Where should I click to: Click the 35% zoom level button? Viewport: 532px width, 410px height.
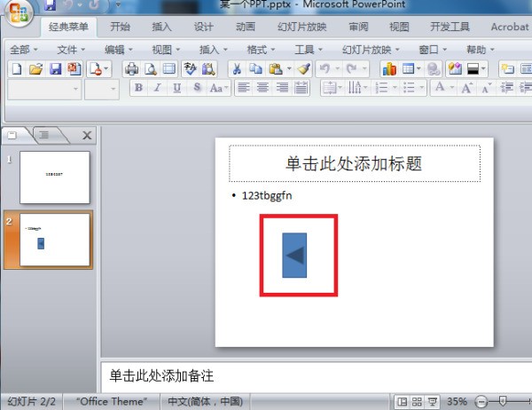[x=457, y=401]
